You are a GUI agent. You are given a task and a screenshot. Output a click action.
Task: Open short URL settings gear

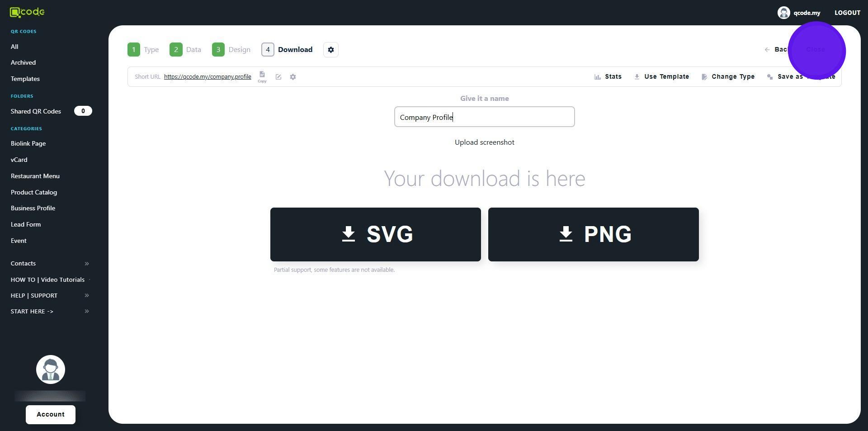293,77
